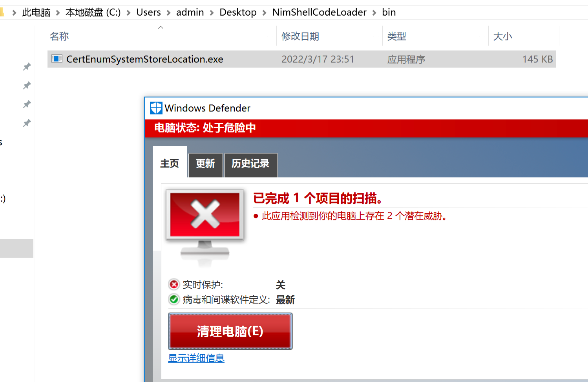Expand chevron after 本地磁盘 (C:)

tap(128, 13)
